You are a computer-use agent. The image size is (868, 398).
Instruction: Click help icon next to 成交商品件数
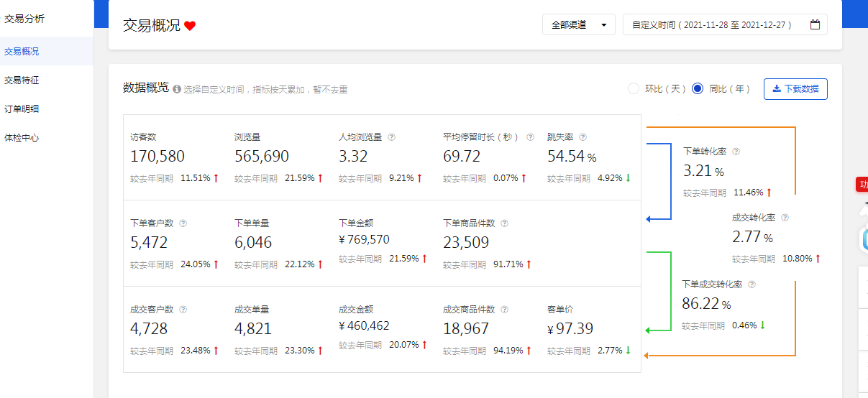[x=504, y=310]
